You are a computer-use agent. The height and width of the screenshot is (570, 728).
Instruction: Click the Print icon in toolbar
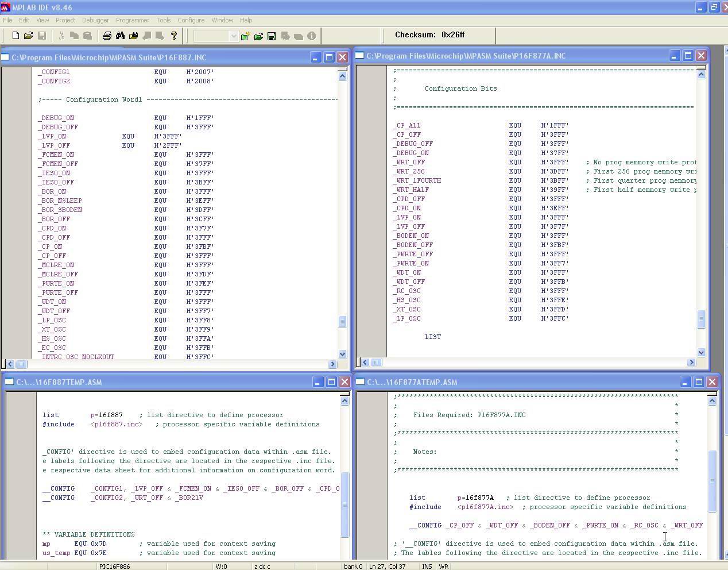click(107, 36)
